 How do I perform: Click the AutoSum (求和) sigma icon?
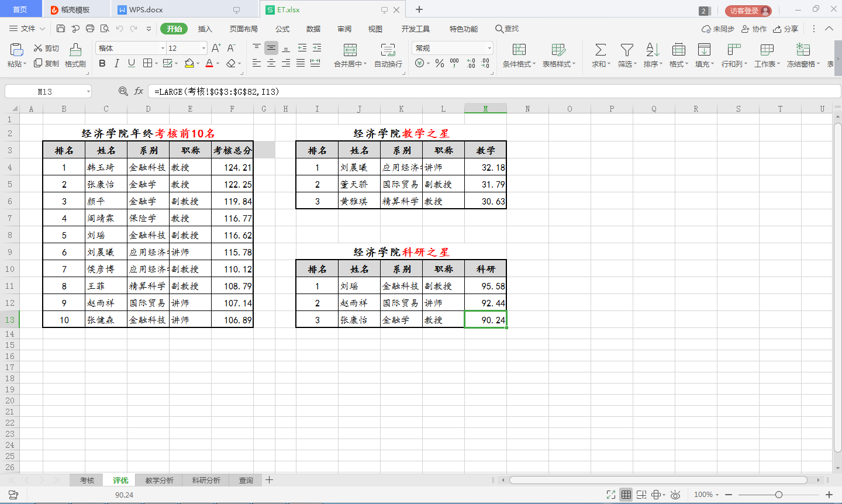point(601,49)
